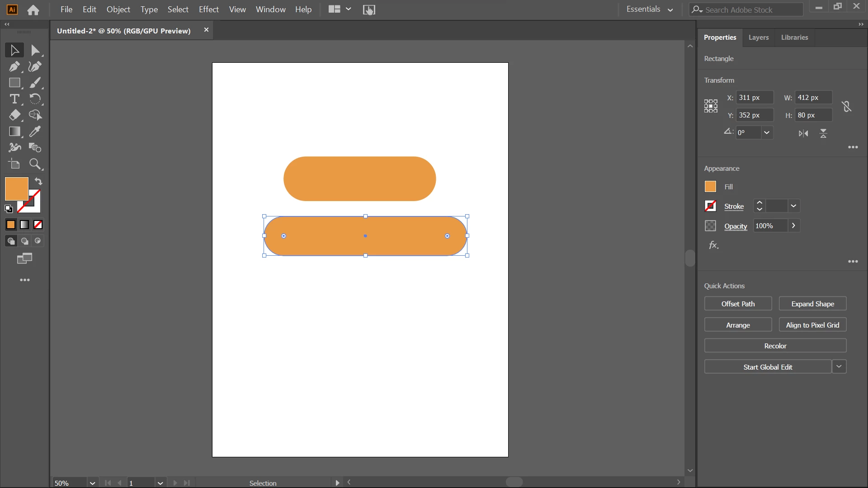
Task: Click the Flip Horizontally icon
Action: [x=803, y=133]
